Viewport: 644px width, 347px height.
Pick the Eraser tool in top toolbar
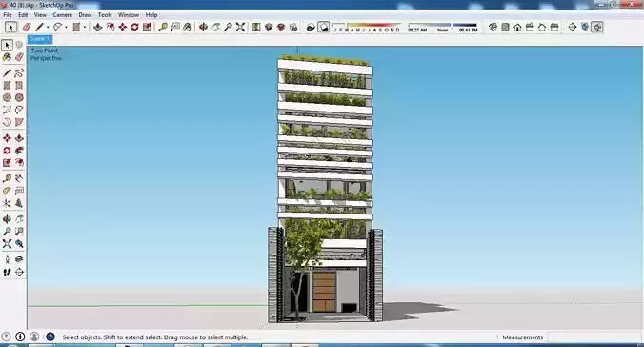pyautogui.click(x=27, y=27)
